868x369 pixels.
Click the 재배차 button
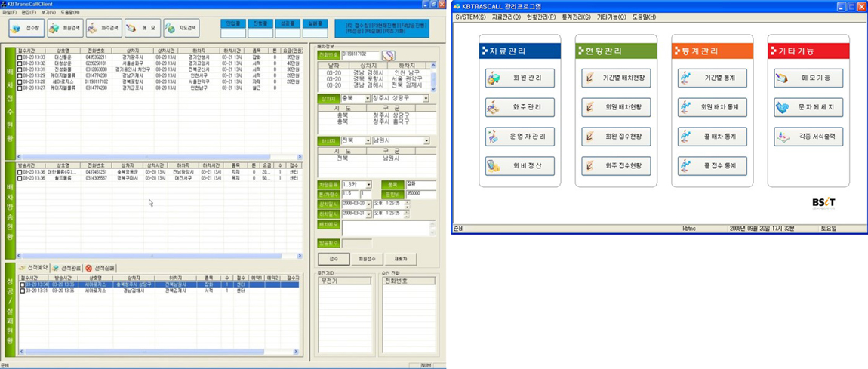[x=401, y=258]
